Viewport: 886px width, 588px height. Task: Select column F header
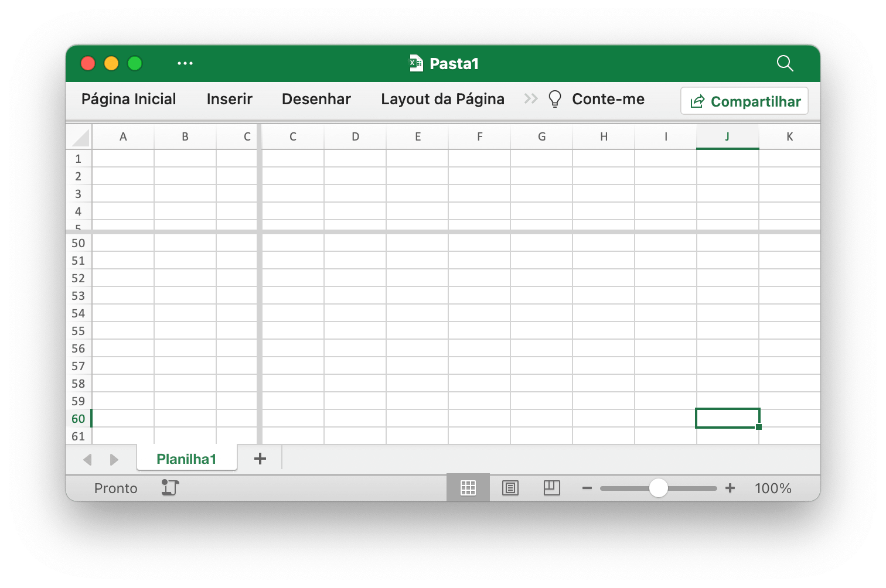[x=479, y=137]
